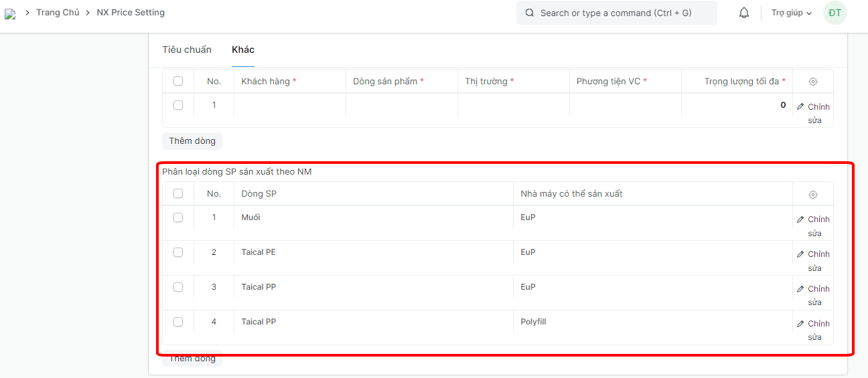Click Thêm dòng under customer table
Image resolution: width=868 pixels, height=378 pixels.
pyautogui.click(x=192, y=141)
